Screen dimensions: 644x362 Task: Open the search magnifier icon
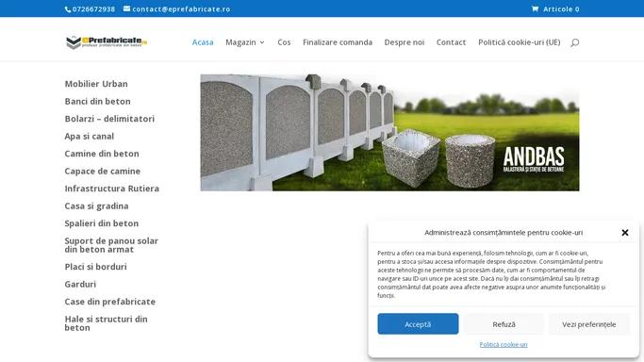point(574,42)
